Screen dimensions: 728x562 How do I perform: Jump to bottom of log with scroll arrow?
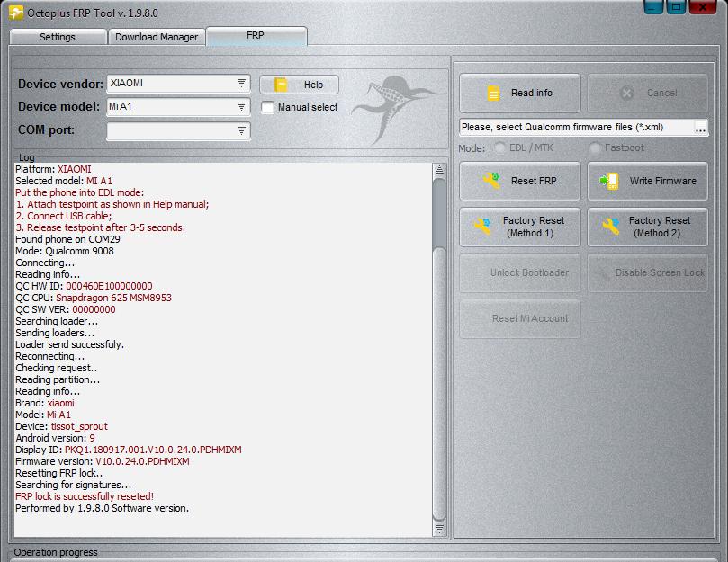point(439,529)
